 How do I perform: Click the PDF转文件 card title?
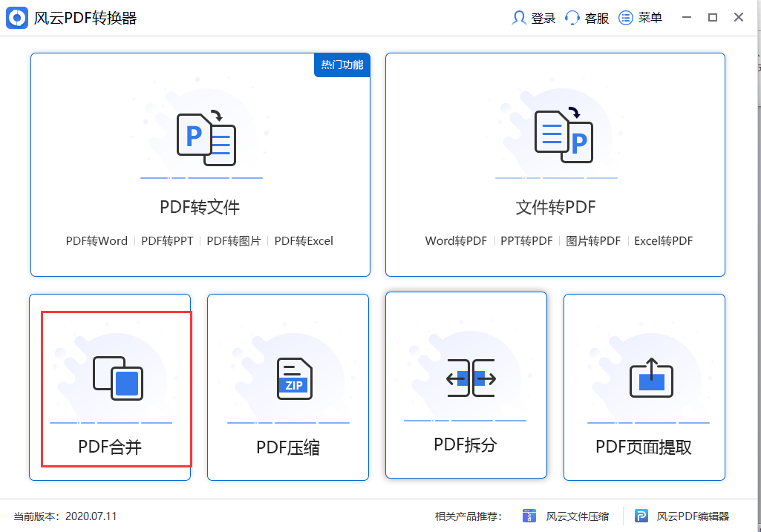coord(200,207)
